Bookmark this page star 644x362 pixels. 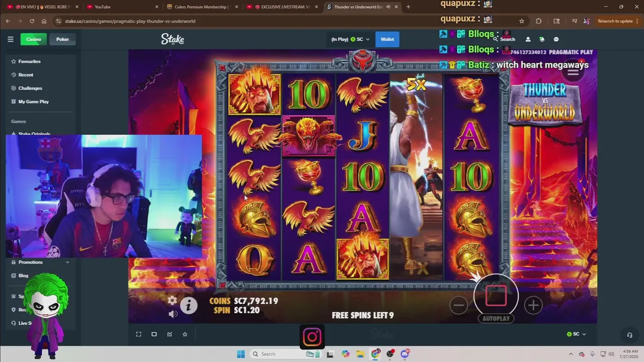pos(522,21)
